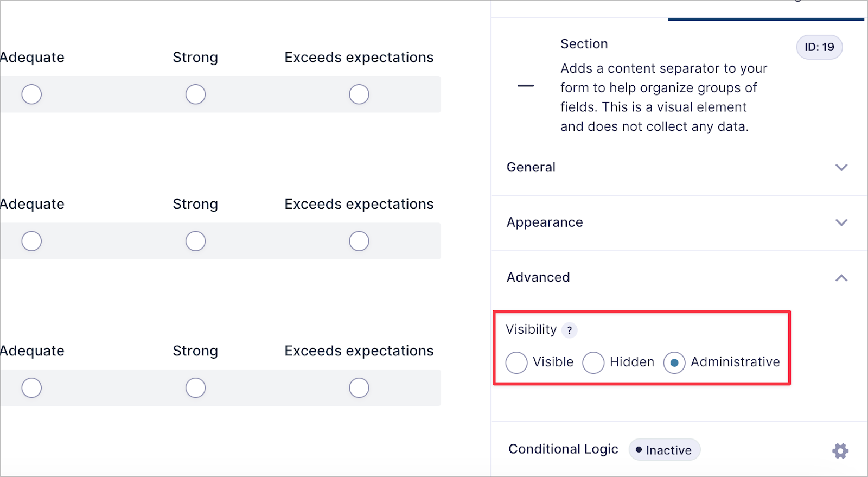Select Adequate in the first rating row
Image resolution: width=868 pixels, height=477 pixels.
click(x=31, y=94)
